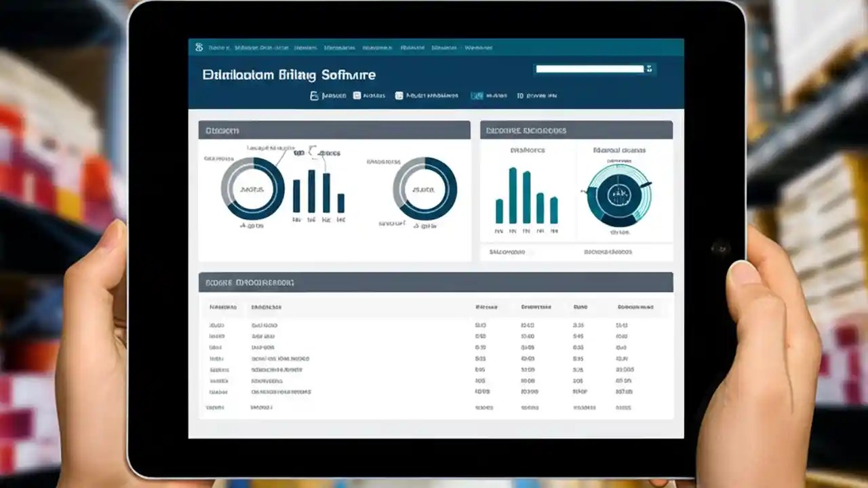Click the company logo icon in the top navigation bar
The width and height of the screenshot is (868, 488).
coord(198,47)
